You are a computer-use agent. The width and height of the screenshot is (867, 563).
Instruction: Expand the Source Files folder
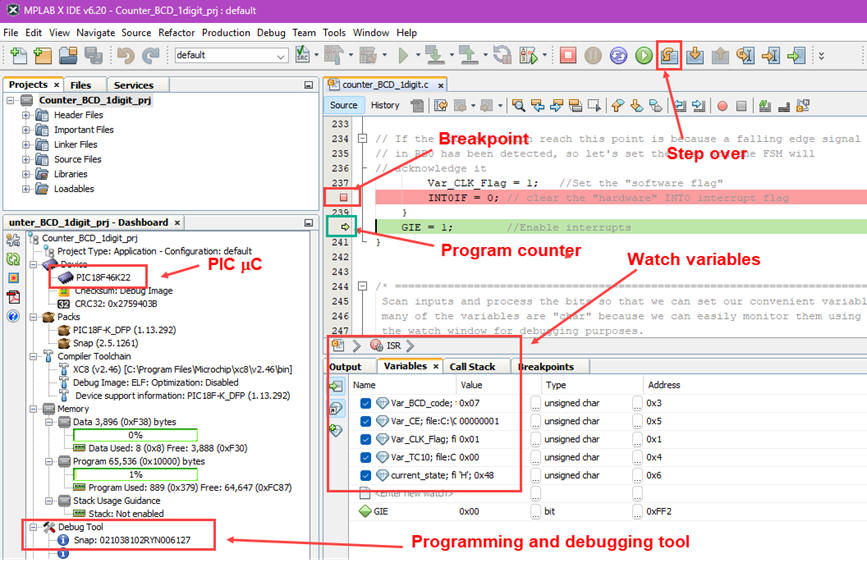tap(26, 159)
